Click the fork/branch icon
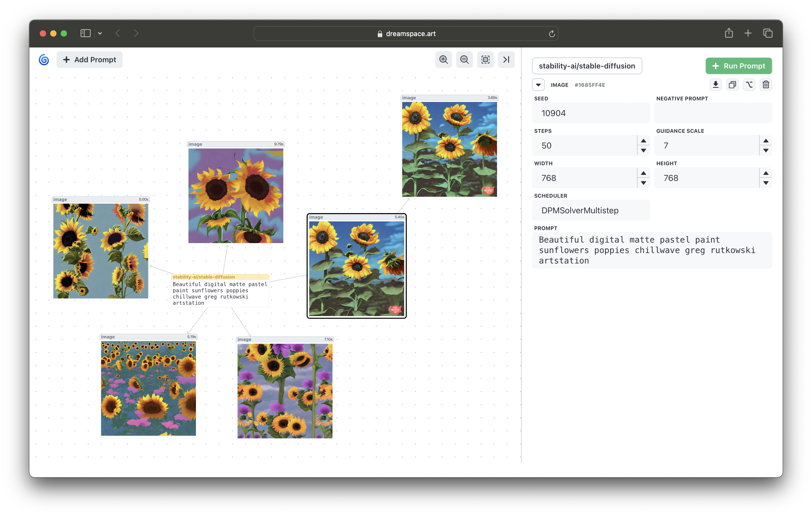The image size is (812, 516). (x=749, y=85)
